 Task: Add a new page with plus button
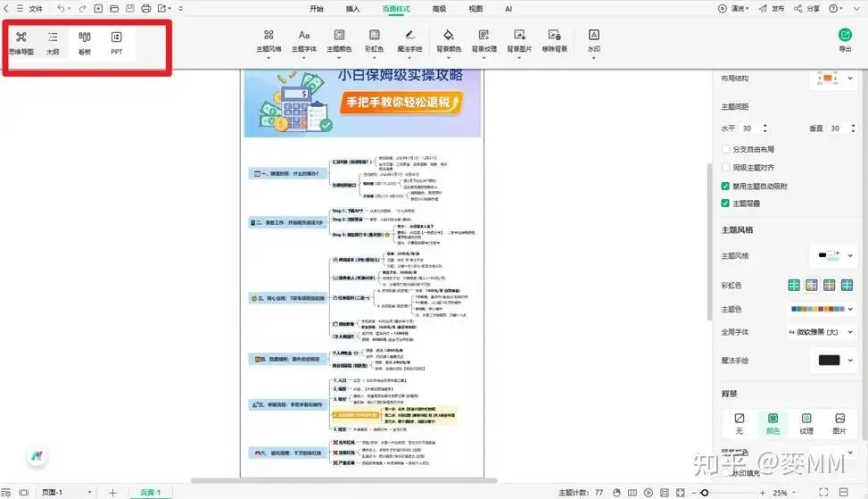coord(112,493)
